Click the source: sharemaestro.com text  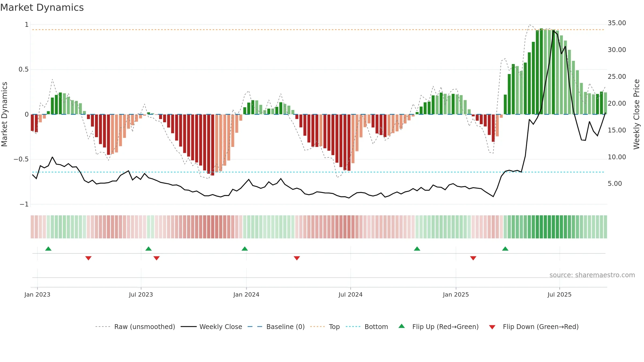[592, 275]
